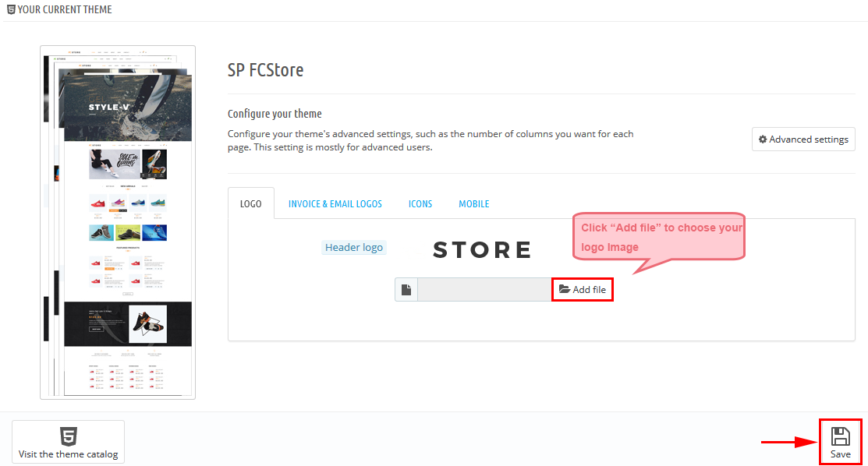The height and width of the screenshot is (466, 868).
Task: Click the Save label text
Action: pyautogui.click(x=840, y=454)
